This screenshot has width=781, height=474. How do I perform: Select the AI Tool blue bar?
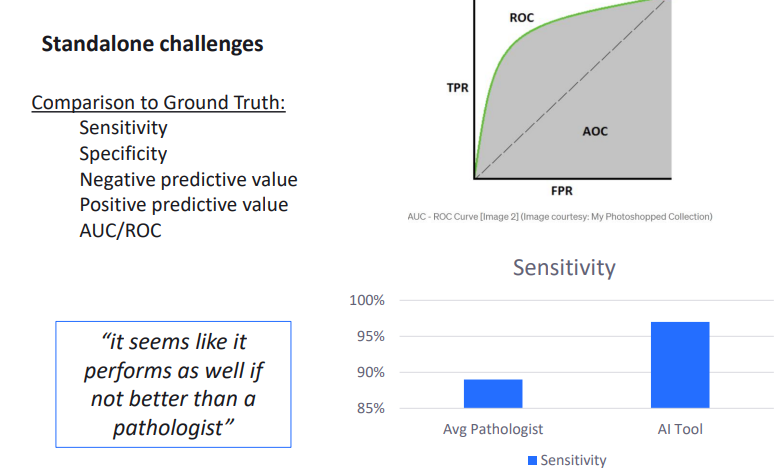click(x=680, y=365)
